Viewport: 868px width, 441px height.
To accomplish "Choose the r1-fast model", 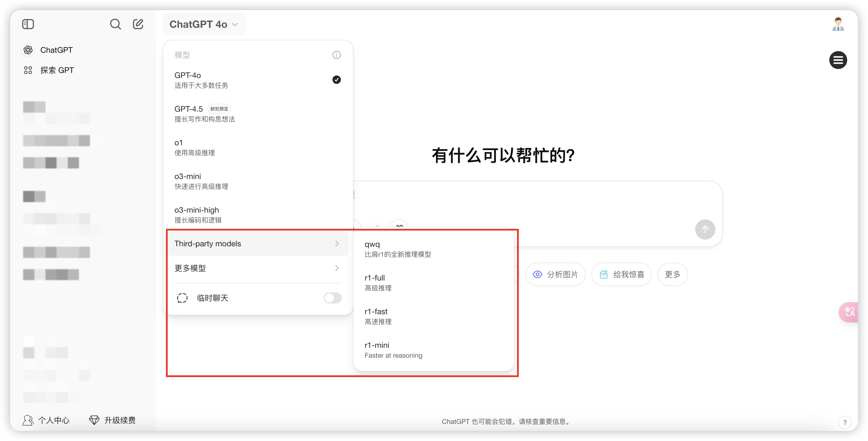I will pos(434,317).
